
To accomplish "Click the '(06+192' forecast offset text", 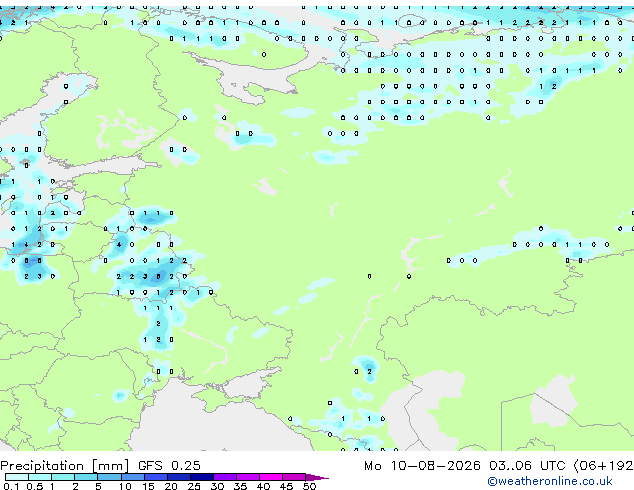I will click(x=603, y=466).
